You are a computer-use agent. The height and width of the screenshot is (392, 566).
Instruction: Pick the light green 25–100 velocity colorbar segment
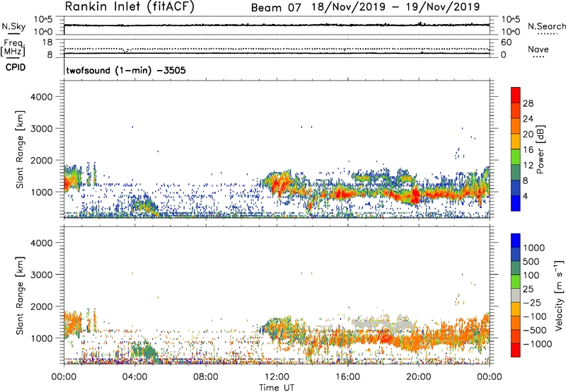coord(516,282)
